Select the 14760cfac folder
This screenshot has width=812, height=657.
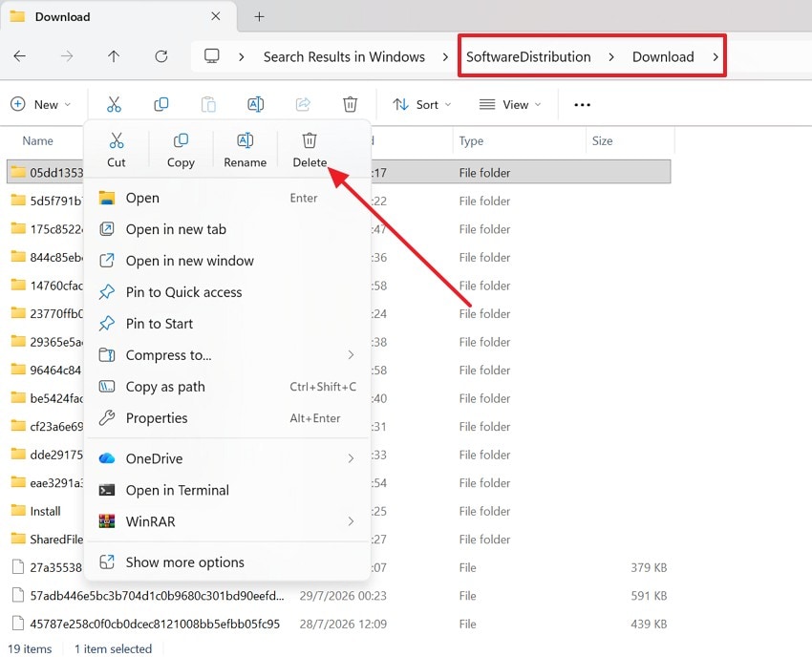coord(47,286)
